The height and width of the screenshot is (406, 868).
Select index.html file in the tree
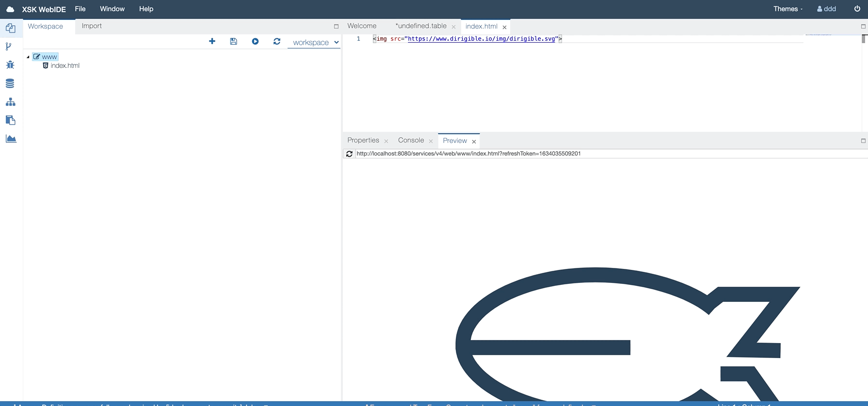(x=62, y=66)
